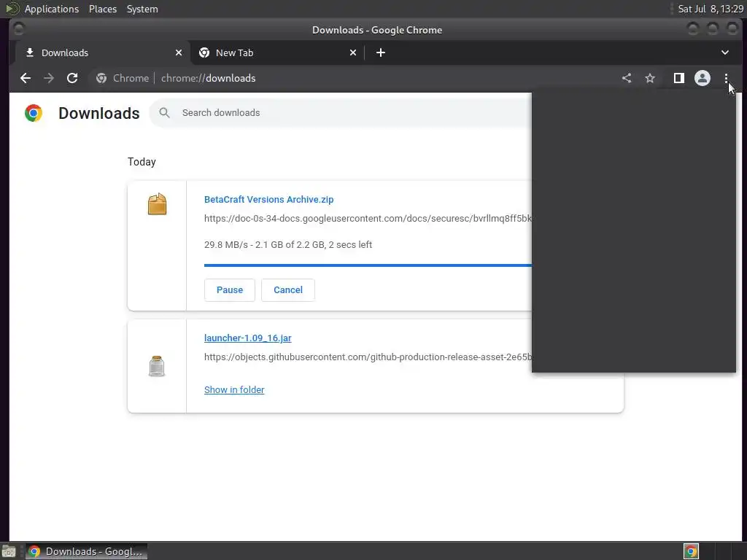Show launcher jar in folder

click(x=234, y=390)
